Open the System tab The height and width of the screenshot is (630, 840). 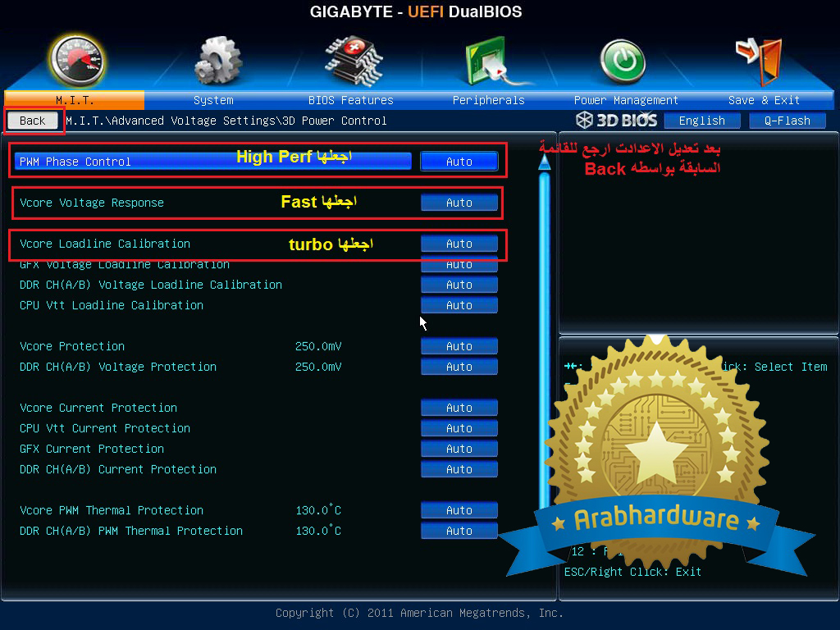coord(213,100)
